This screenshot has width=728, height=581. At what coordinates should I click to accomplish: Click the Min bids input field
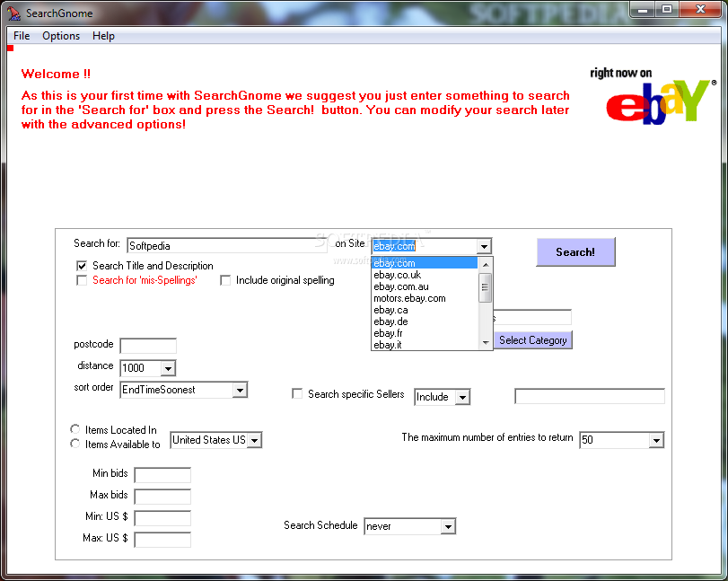162,475
